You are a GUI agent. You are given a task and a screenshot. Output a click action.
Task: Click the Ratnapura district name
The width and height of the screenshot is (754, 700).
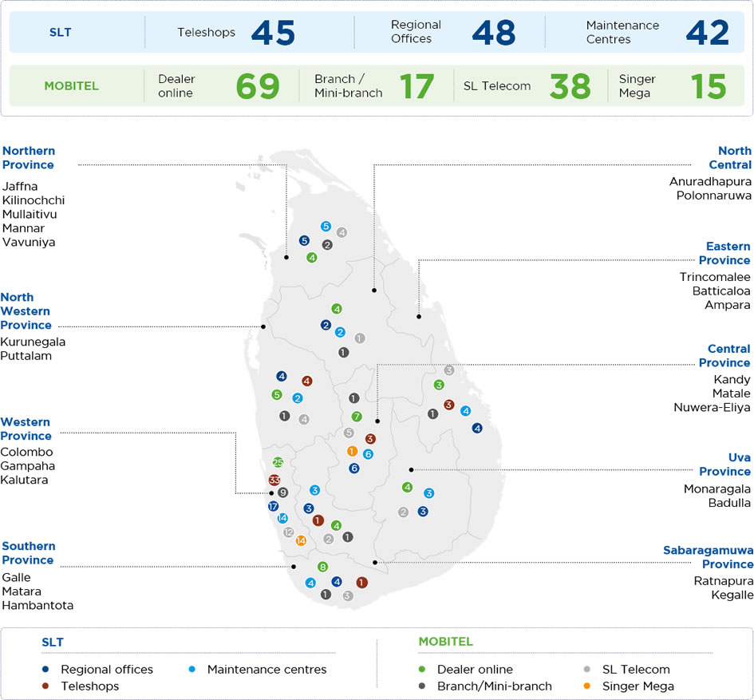724,581
